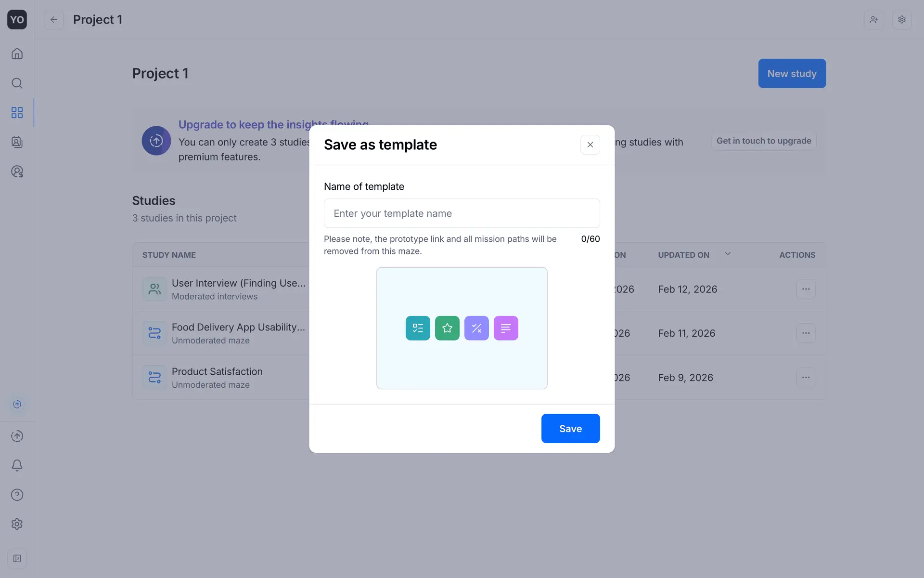The image size is (924, 578).
Task: Open actions menu for Product Satisfaction
Action: pos(806,378)
